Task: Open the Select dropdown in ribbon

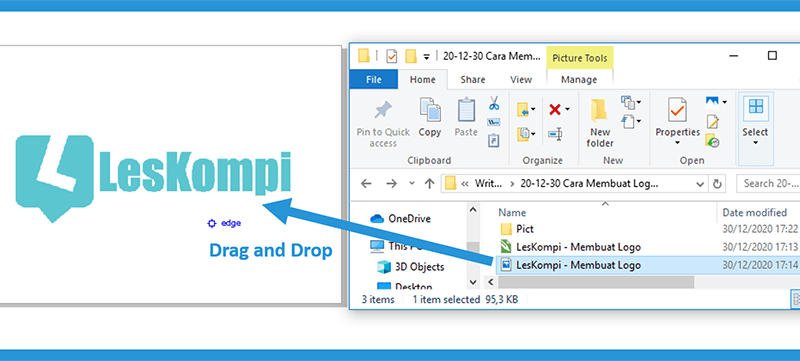Action: [755, 122]
